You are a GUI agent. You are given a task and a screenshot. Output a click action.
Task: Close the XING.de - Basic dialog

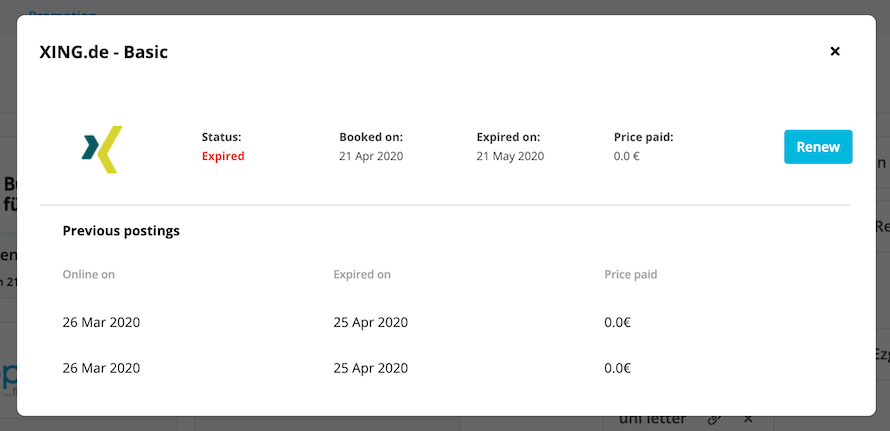point(835,52)
